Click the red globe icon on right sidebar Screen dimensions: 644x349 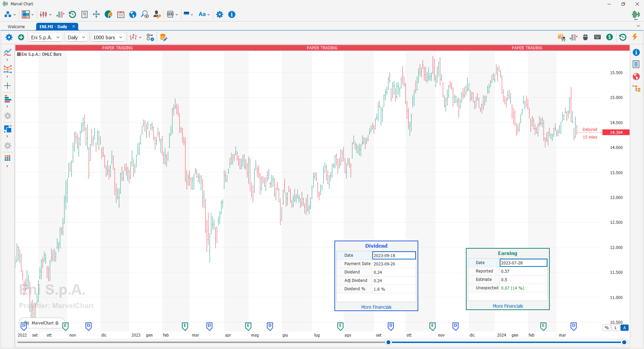coord(636,77)
